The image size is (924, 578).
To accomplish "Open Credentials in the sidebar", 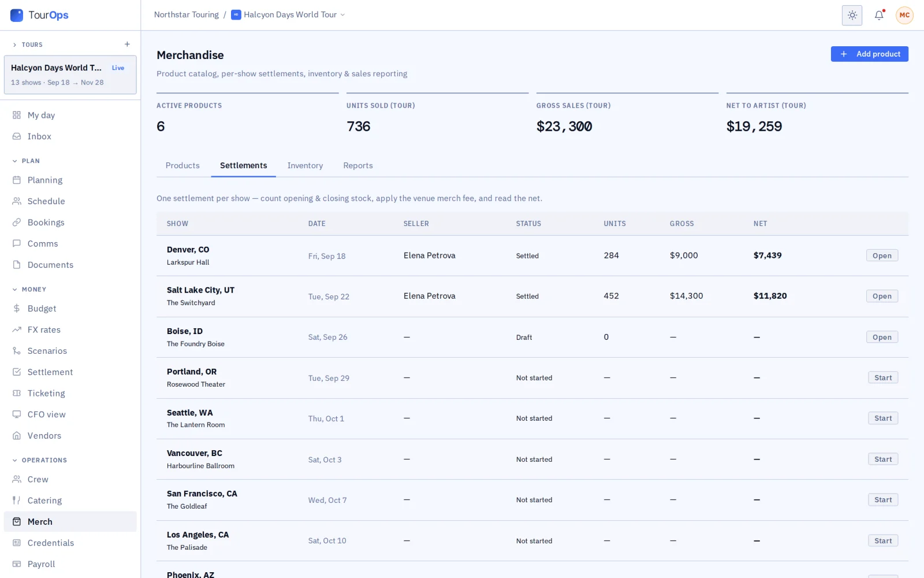I will click(x=70, y=543).
